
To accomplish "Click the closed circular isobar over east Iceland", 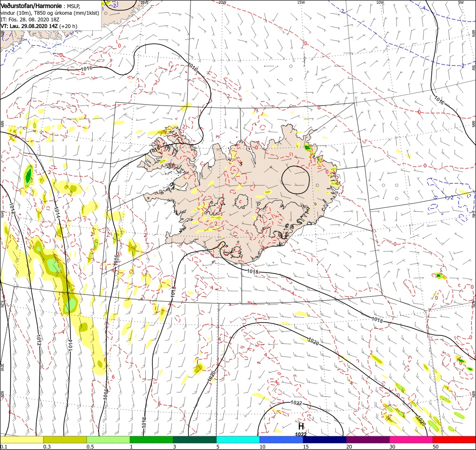I will click(x=296, y=180).
